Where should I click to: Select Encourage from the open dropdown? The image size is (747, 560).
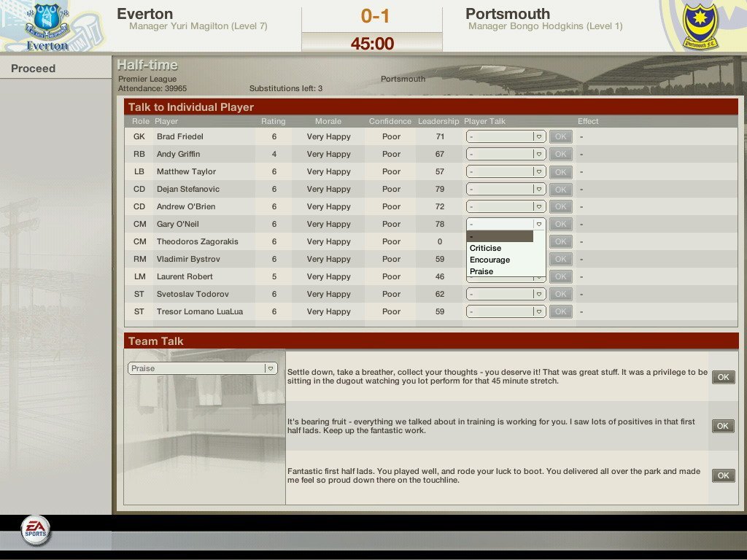coord(490,260)
